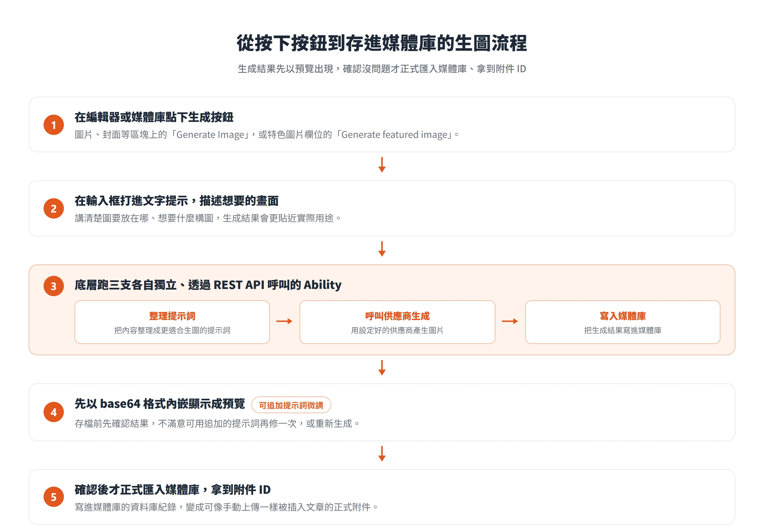Screen dimensions: 764x532
Task: Click the text 把內容整理成更適合生圖的提示詞
Action: point(172,330)
